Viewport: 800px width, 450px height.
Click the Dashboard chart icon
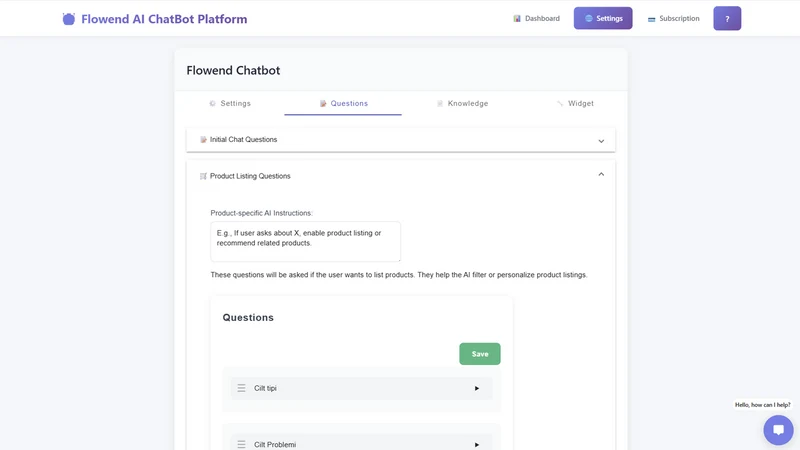pyautogui.click(x=517, y=18)
